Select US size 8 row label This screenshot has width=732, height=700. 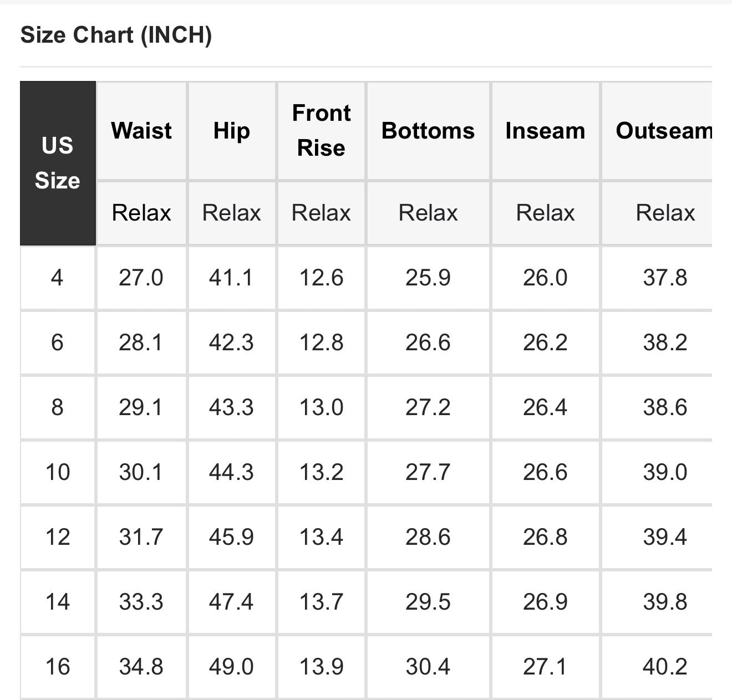(58, 407)
